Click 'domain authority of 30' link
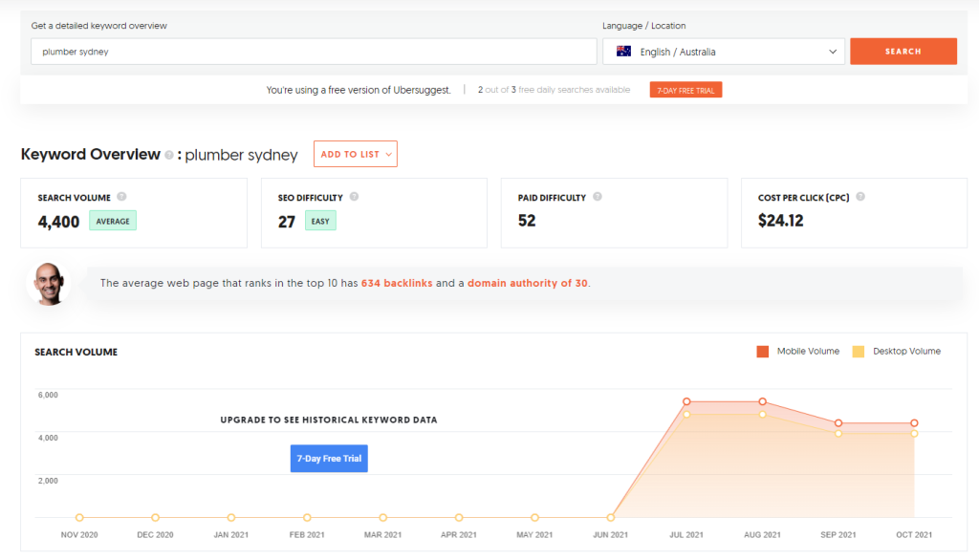This screenshot has height=560, width=979. point(528,283)
